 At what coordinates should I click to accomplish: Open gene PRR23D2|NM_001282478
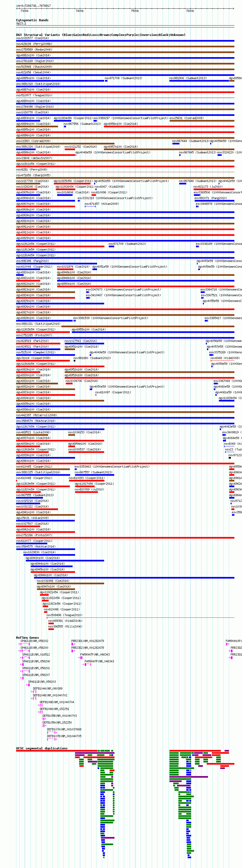pos(88,648)
